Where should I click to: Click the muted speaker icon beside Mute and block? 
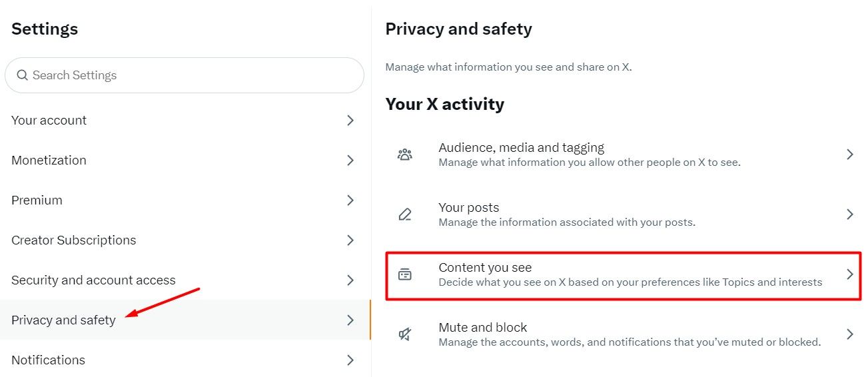coord(404,334)
